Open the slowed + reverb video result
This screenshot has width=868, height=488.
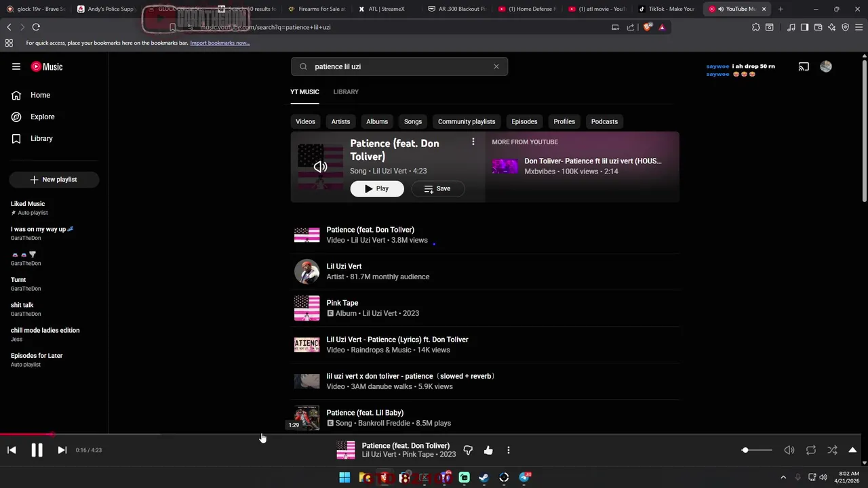pos(485,381)
